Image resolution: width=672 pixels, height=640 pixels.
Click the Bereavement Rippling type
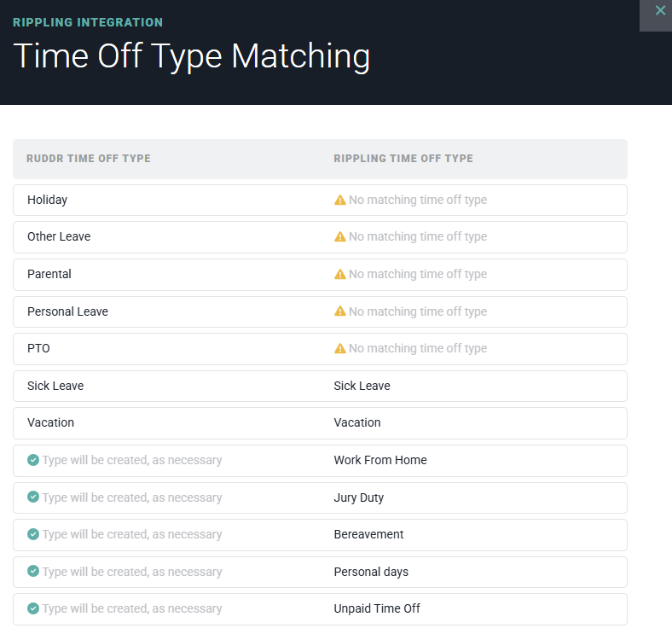(x=368, y=534)
